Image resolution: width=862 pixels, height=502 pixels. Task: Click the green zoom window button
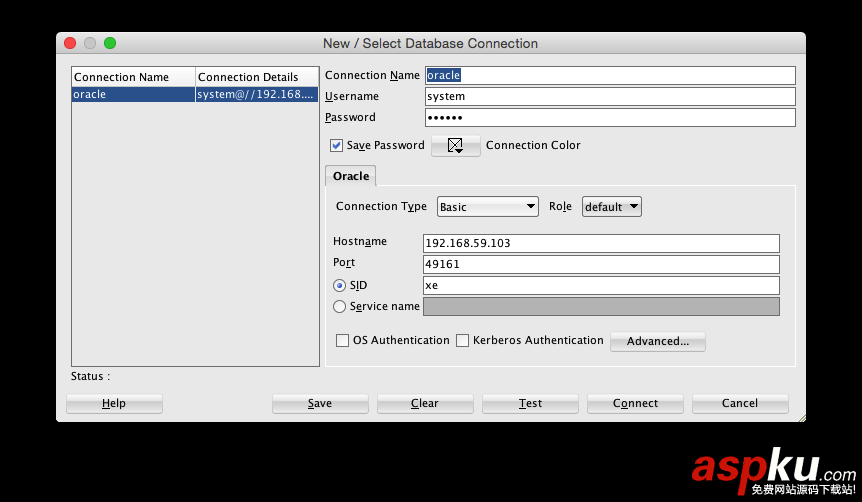[110, 43]
